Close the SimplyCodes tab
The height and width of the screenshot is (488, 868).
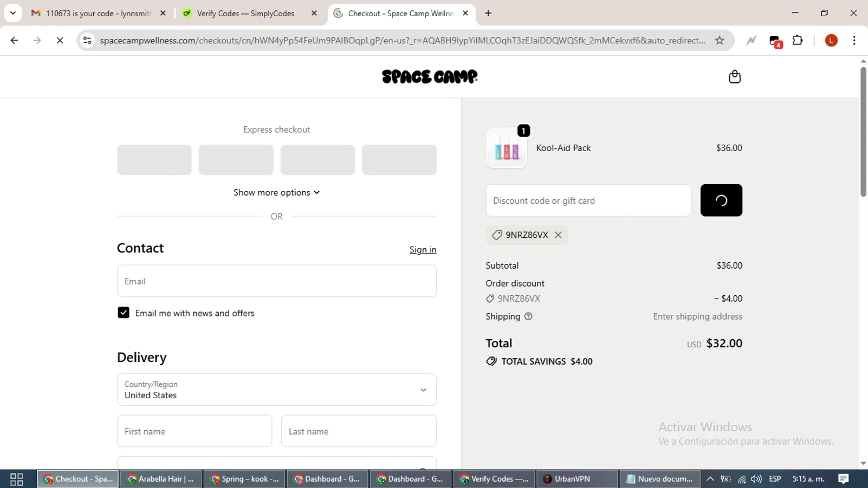(314, 13)
